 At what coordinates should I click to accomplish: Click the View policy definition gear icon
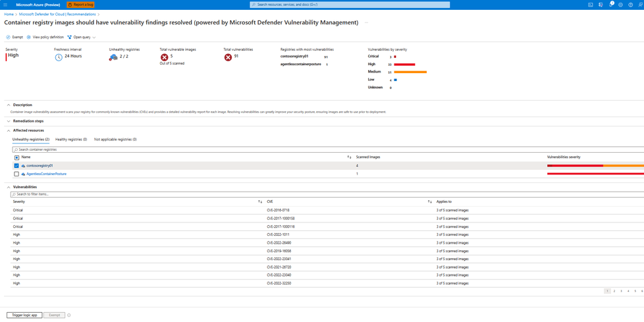click(x=29, y=37)
